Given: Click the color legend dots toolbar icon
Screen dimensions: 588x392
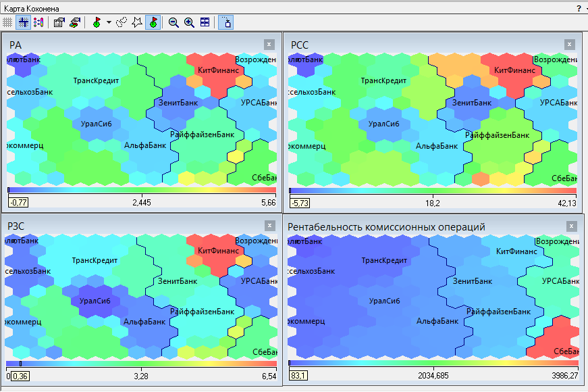Looking at the screenshot, I should tap(38, 22).
